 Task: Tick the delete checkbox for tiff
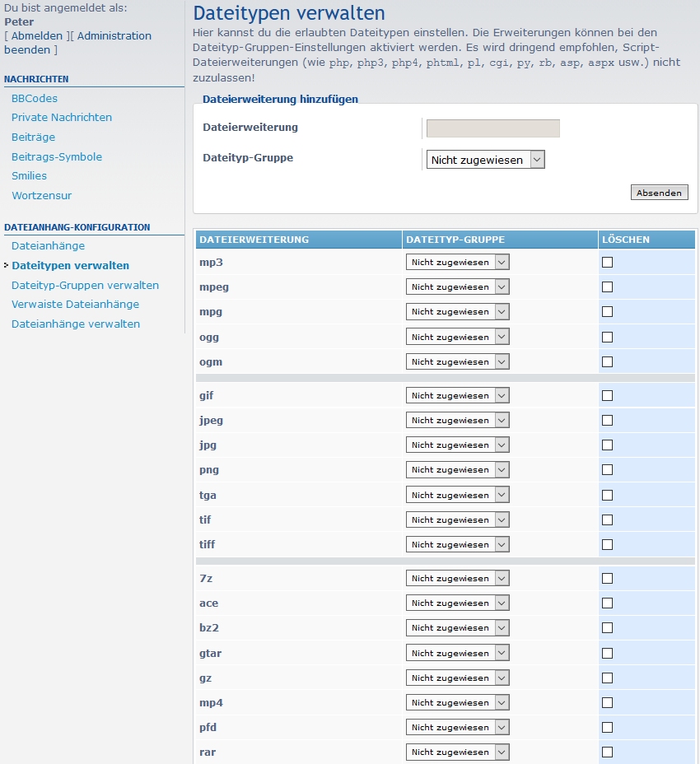(x=607, y=544)
